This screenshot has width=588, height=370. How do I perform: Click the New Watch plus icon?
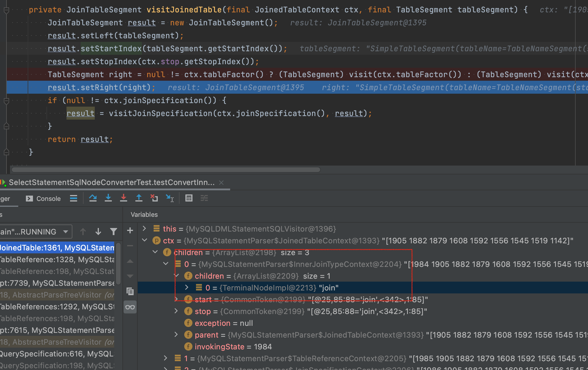point(130,230)
